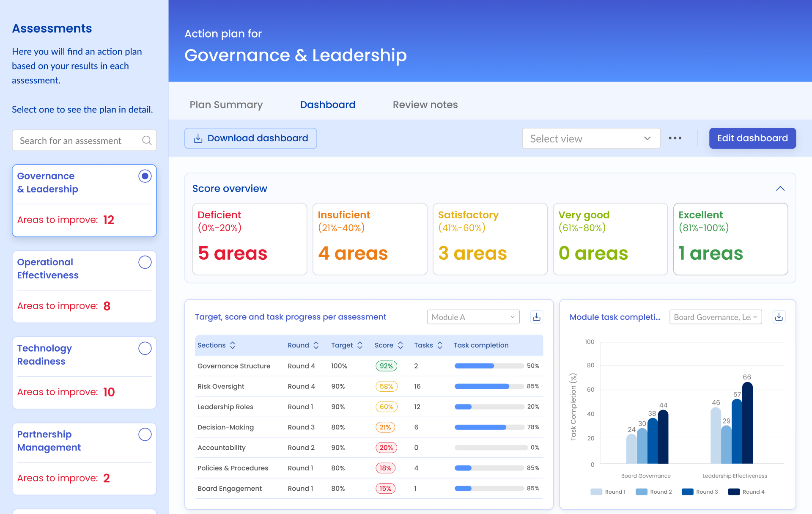This screenshot has width=812, height=514.
Task: Click the Round 4 legend swatch
Action: pos(734,492)
